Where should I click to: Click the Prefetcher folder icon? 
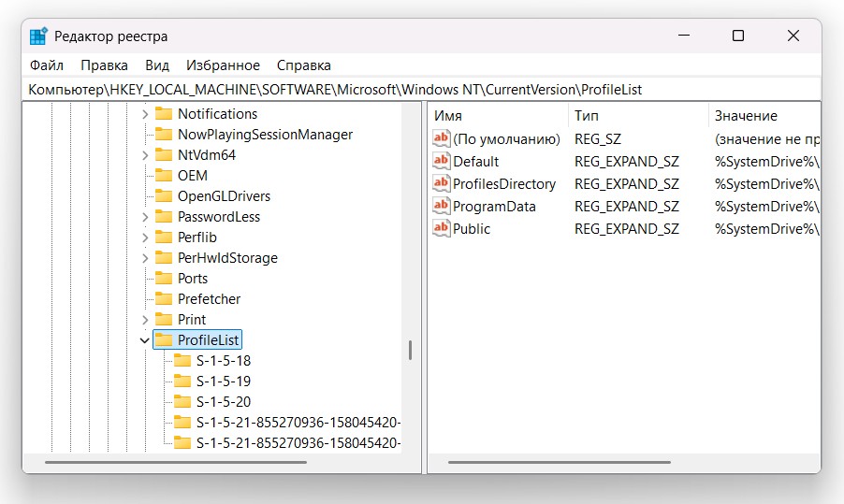pos(164,299)
